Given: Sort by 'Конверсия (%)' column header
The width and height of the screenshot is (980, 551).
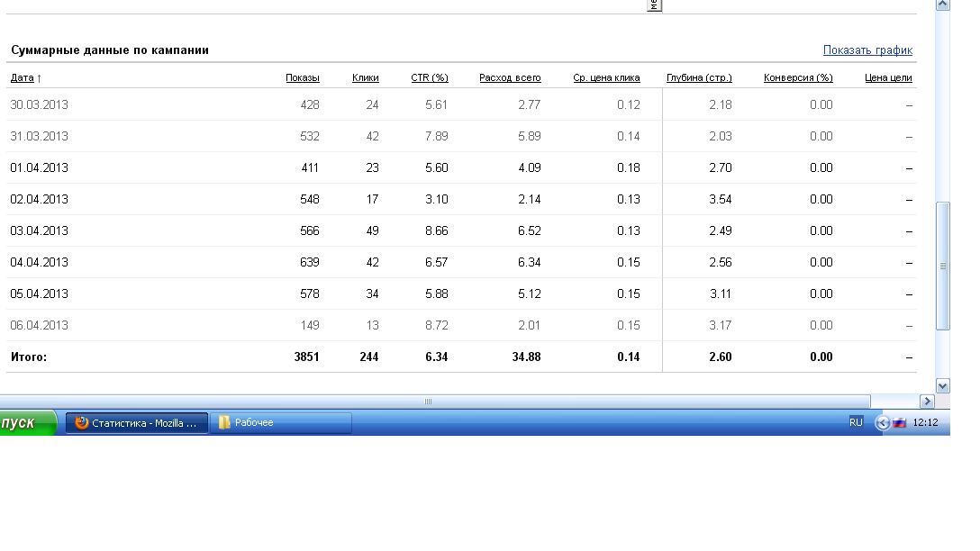Looking at the screenshot, I should click(798, 78).
